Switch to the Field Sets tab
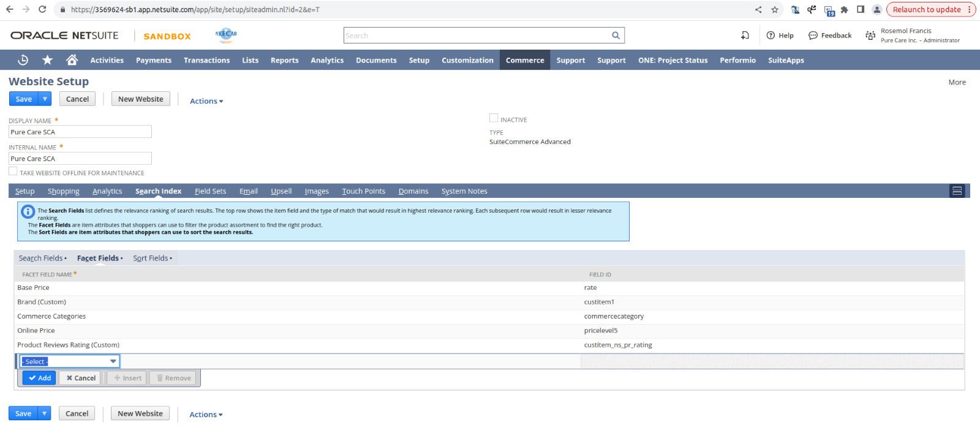 [x=210, y=191]
